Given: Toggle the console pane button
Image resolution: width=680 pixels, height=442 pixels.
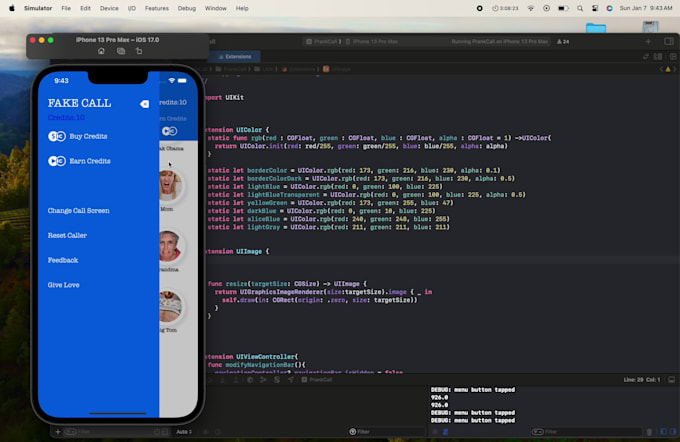Looking at the screenshot, I should click(x=673, y=432).
